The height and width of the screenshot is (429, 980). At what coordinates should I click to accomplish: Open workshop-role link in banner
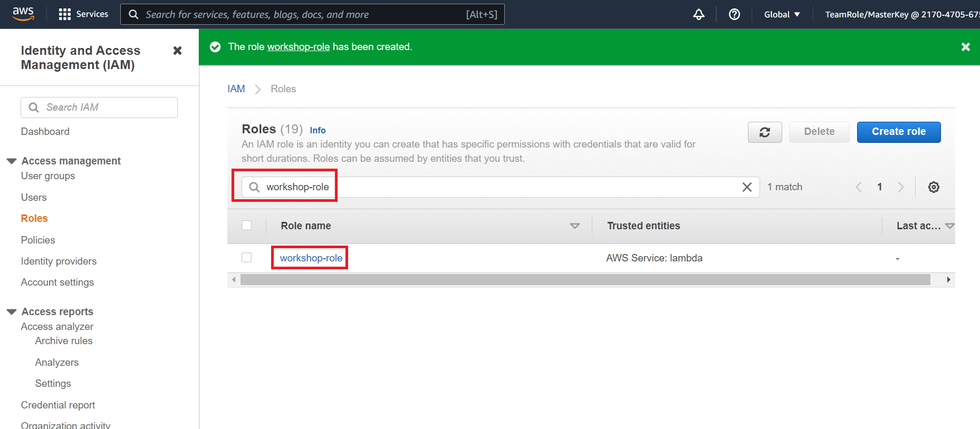299,47
